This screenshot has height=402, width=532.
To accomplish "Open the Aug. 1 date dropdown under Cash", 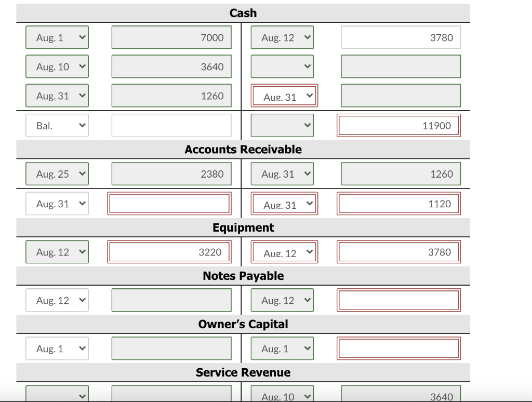I will click(57, 37).
